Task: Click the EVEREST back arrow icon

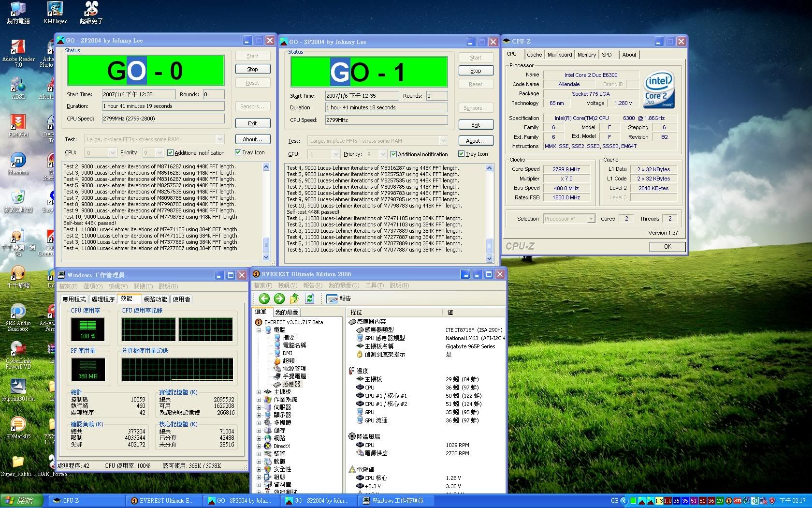Action: pos(264,299)
